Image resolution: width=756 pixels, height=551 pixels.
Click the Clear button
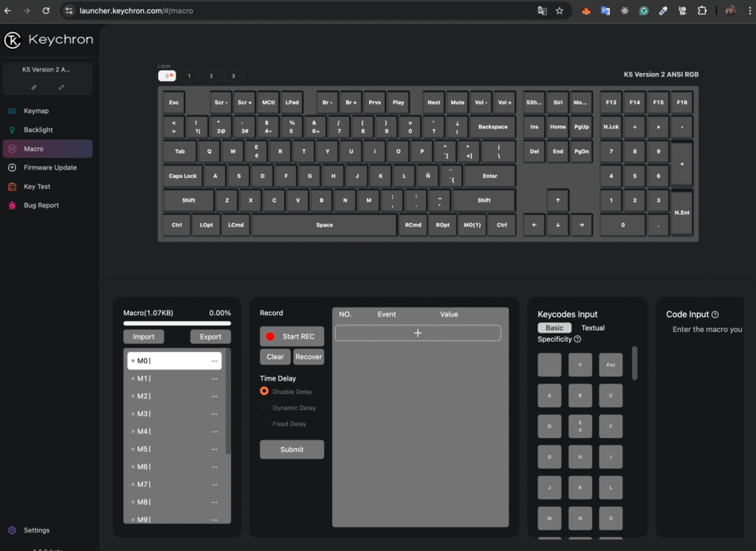coord(275,357)
